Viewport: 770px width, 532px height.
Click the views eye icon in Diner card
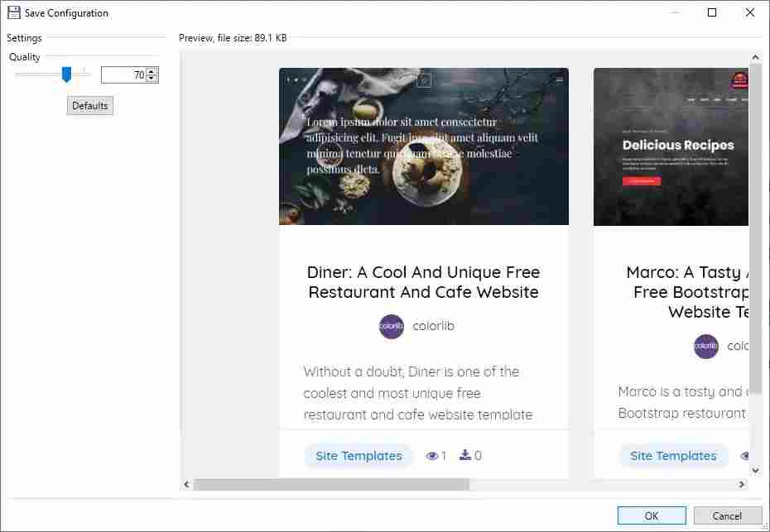point(431,456)
